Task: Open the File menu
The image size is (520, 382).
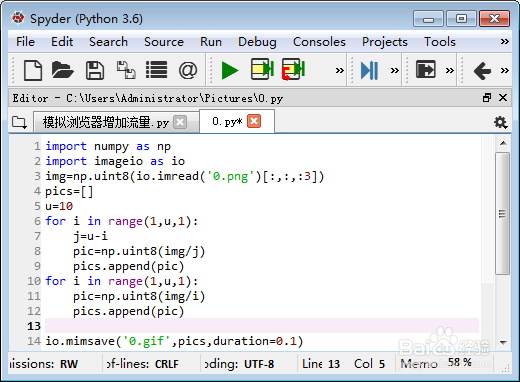Action: (25, 42)
